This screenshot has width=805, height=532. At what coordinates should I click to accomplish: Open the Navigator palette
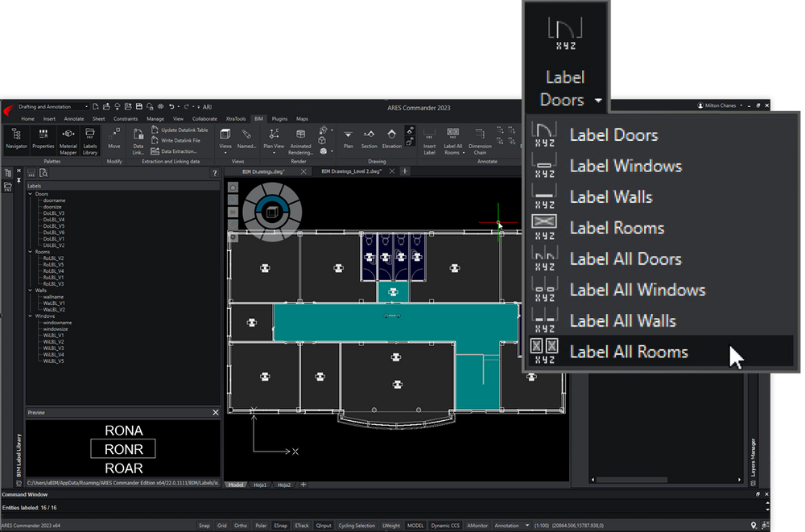click(x=16, y=138)
